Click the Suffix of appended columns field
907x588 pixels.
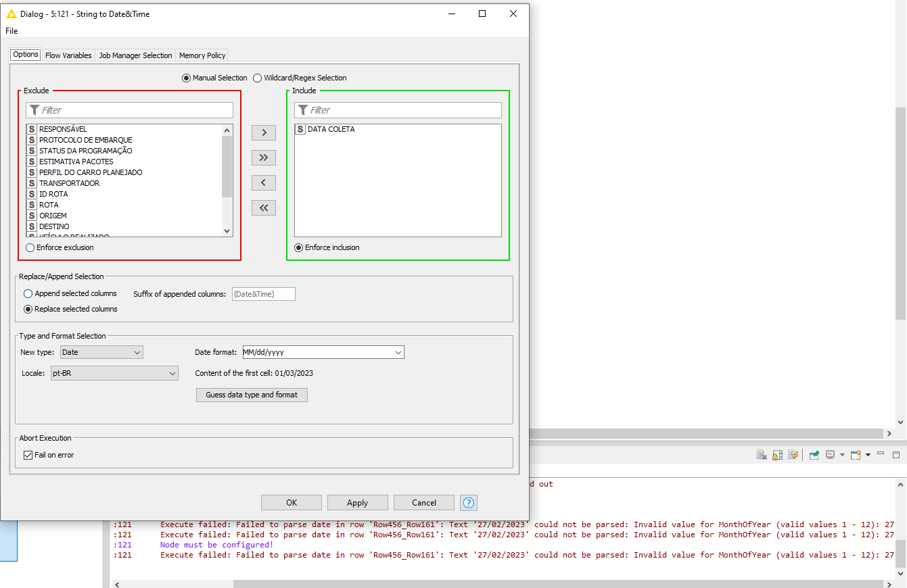(x=264, y=294)
